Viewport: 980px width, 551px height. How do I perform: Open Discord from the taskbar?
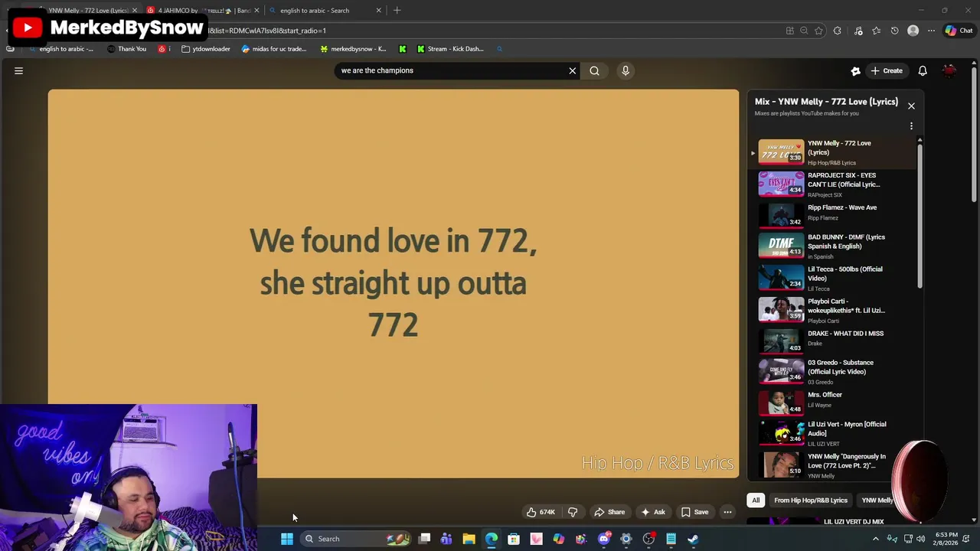tap(603, 539)
